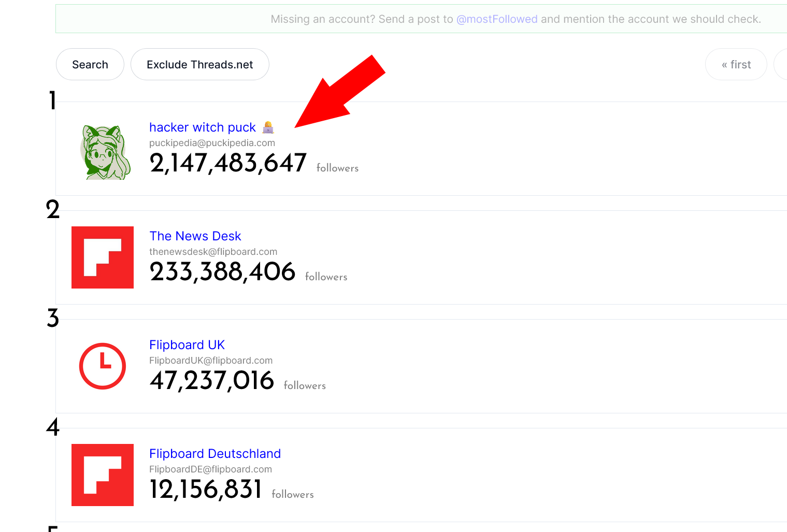Click the FlipboardDE@flipboard.com handle

pyautogui.click(x=210, y=469)
